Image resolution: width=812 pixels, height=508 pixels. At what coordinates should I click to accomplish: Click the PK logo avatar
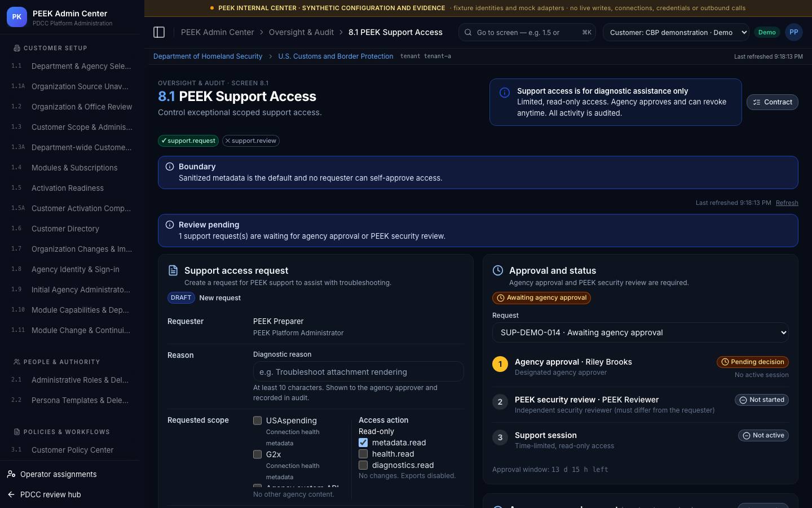click(17, 17)
